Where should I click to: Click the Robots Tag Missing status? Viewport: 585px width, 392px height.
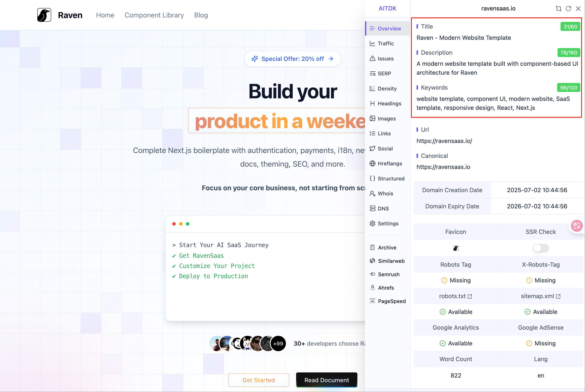[456, 280]
